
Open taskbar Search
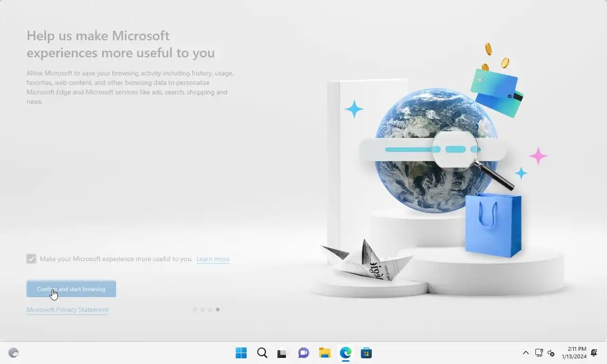[x=262, y=353]
